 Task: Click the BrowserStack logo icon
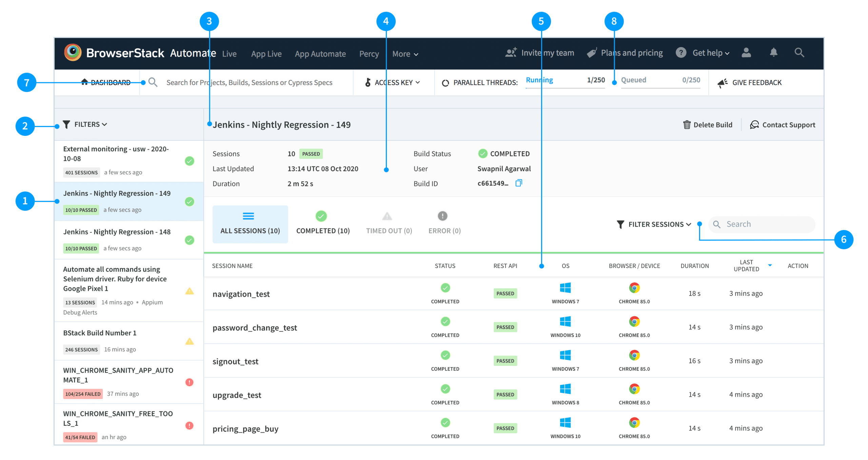73,53
